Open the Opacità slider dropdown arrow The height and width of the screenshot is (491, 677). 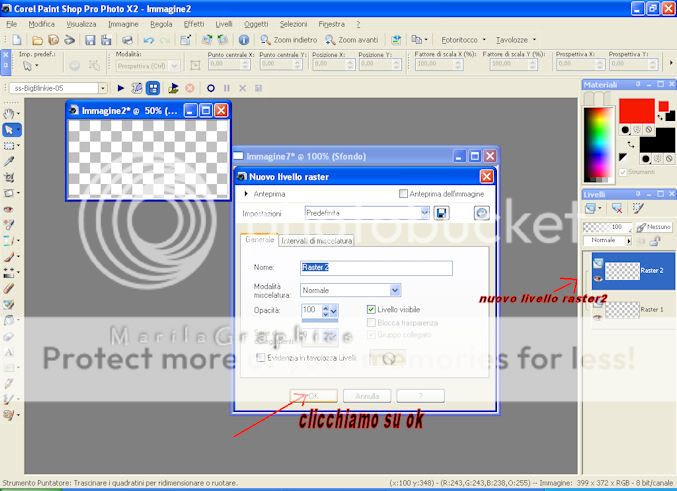[333, 311]
